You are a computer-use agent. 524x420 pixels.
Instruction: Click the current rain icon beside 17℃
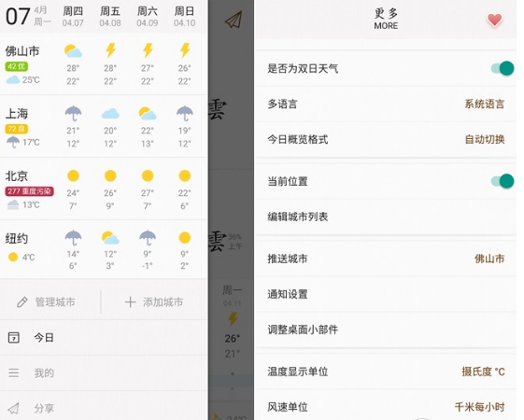(13, 142)
